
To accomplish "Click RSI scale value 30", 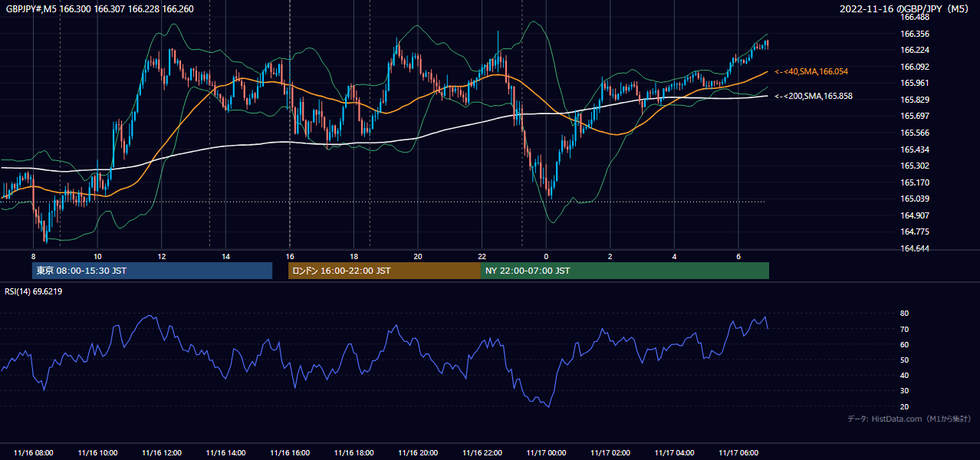I will tap(904, 392).
